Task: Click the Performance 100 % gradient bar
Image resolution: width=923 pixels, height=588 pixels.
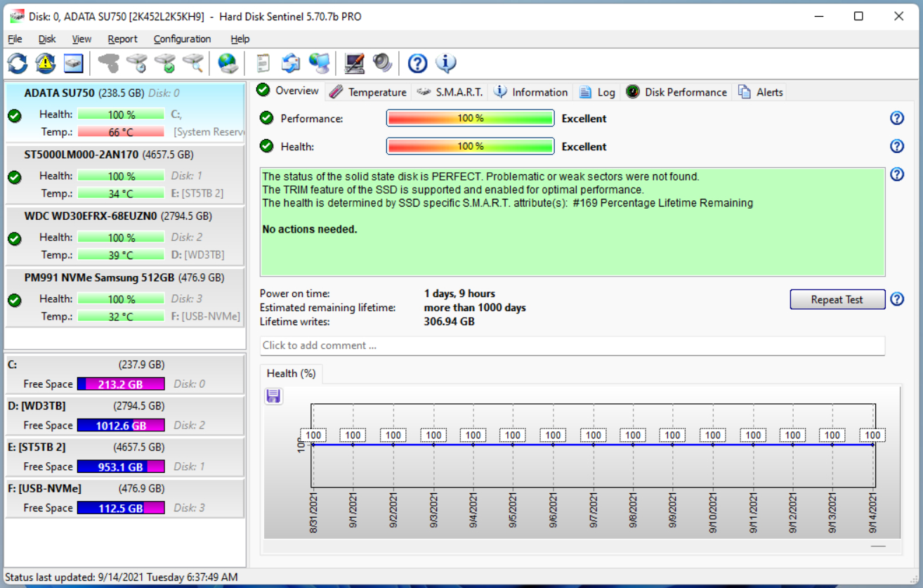Action: click(x=471, y=118)
